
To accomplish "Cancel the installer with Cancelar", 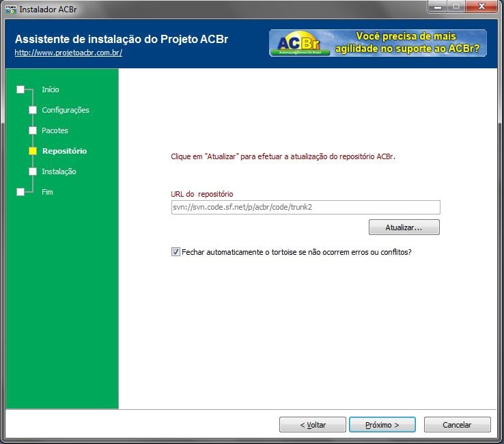I will point(457,425).
